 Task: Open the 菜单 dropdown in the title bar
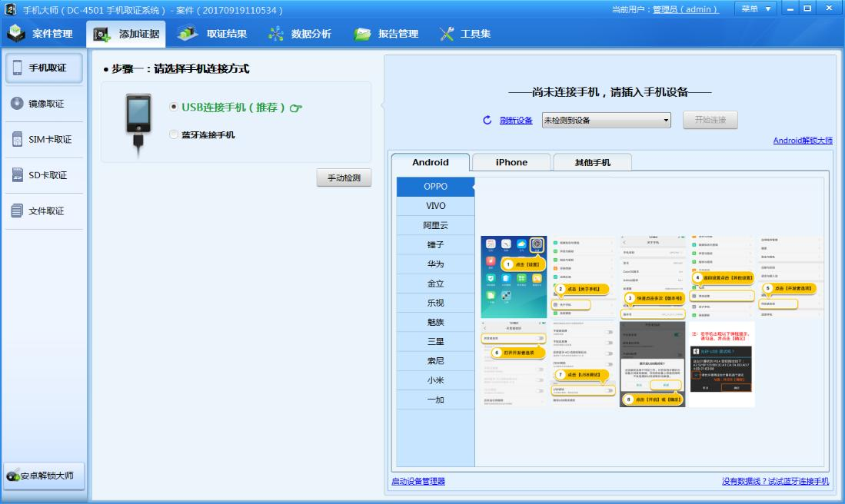[x=756, y=8]
